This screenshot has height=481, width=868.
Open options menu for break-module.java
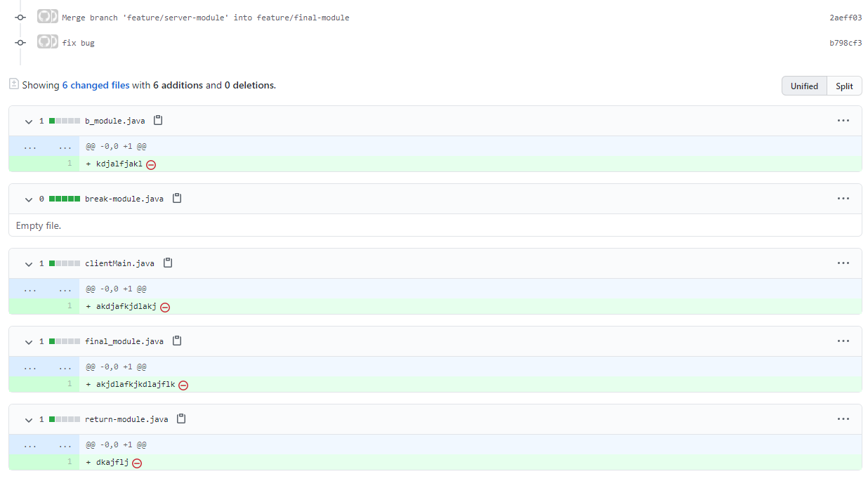click(843, 199)
